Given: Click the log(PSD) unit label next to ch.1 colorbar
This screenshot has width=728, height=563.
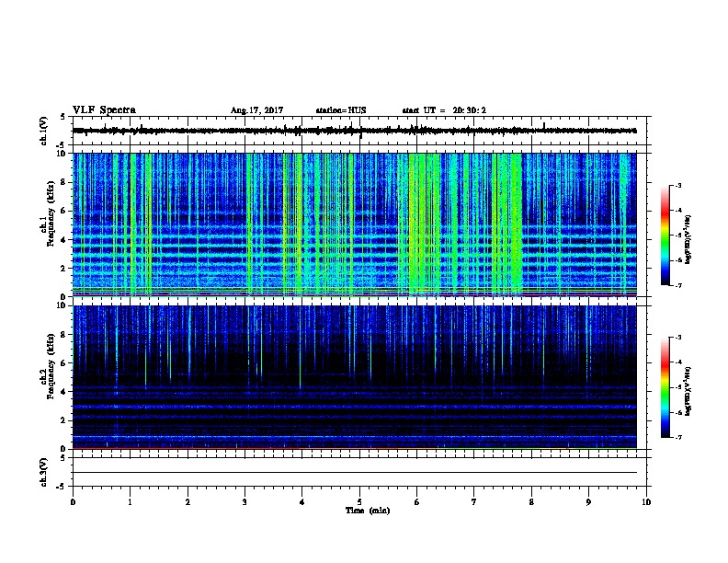Looking at the screenshot, I should (x=688, y=239).
